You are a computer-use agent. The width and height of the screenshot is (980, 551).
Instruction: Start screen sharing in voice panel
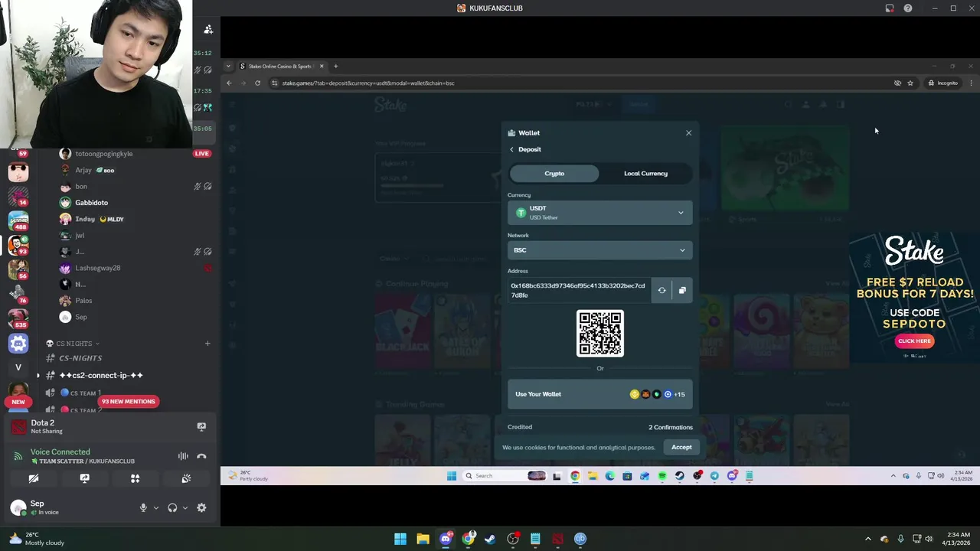84,478
